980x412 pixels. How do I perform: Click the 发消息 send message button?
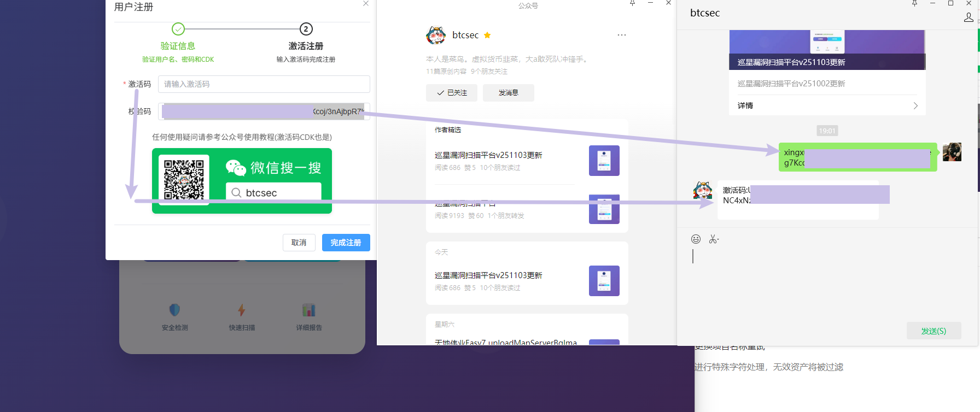509,93
